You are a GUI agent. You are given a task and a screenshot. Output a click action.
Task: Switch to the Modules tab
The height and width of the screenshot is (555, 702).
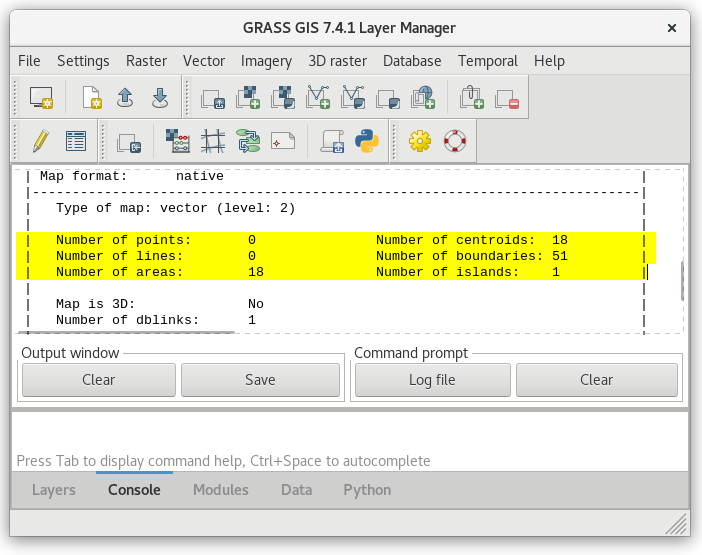(x=221, y=490)
